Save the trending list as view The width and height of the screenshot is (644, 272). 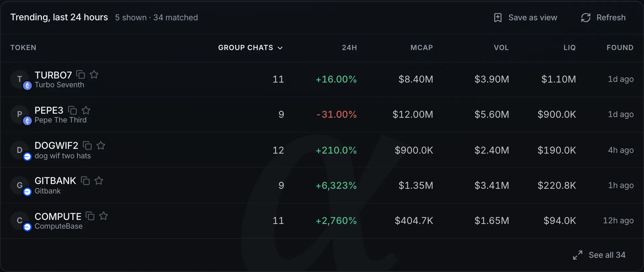(525, 18)
